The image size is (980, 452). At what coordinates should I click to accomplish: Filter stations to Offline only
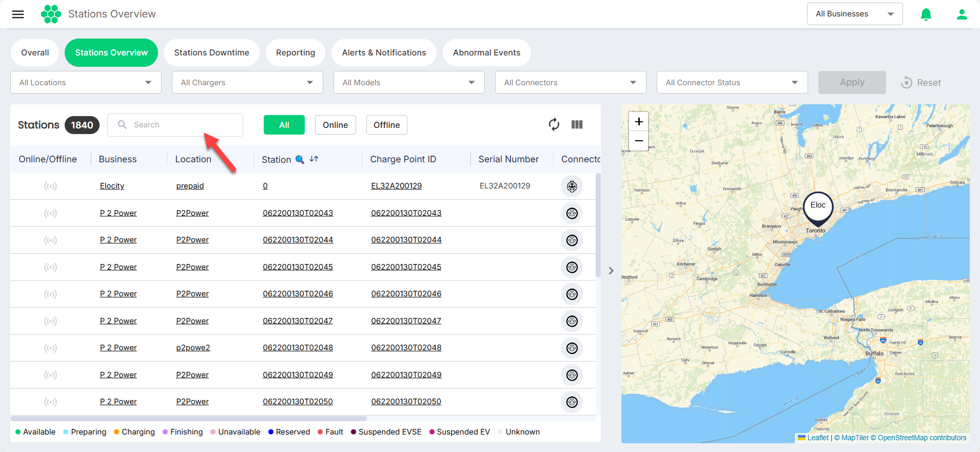387,125
